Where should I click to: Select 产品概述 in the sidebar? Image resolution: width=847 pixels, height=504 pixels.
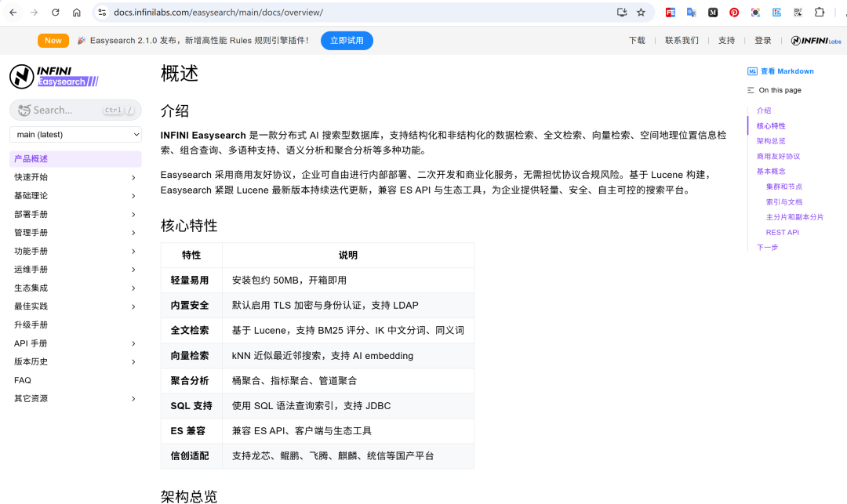pyautogui.click(x=75, y=158)
